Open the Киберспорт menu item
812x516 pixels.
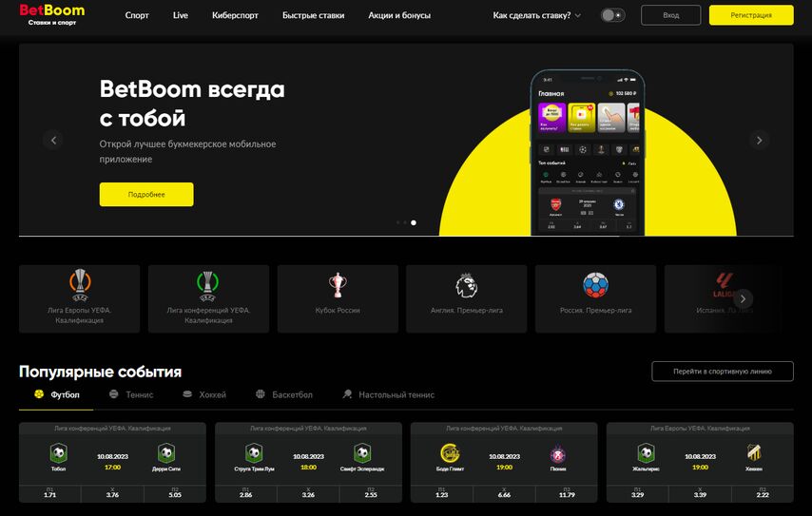[235, 15]
